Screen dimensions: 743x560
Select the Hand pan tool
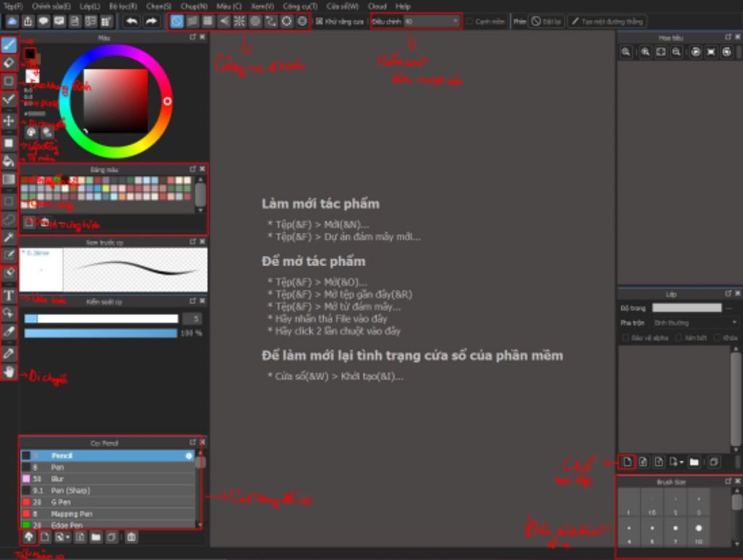click(x=9, y=372)
